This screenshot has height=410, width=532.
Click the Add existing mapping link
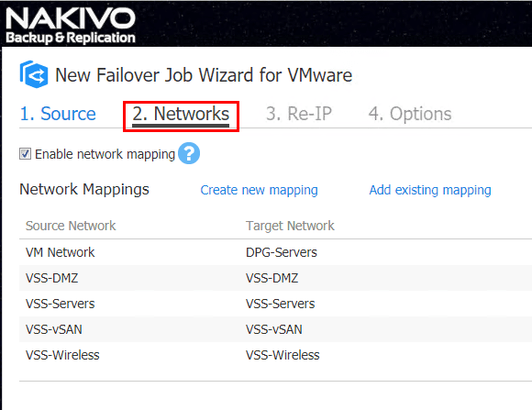coord(430,190)
